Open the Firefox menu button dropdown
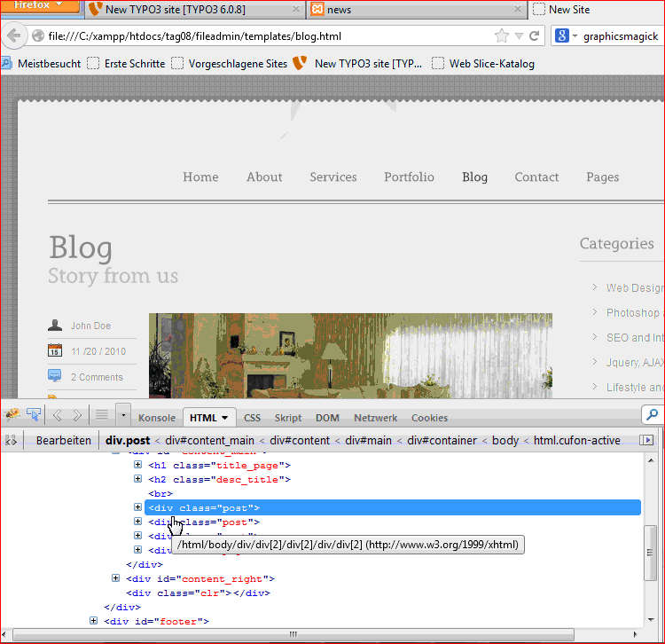The width and height of the screenshot is (665, 644). pos(40,6)
